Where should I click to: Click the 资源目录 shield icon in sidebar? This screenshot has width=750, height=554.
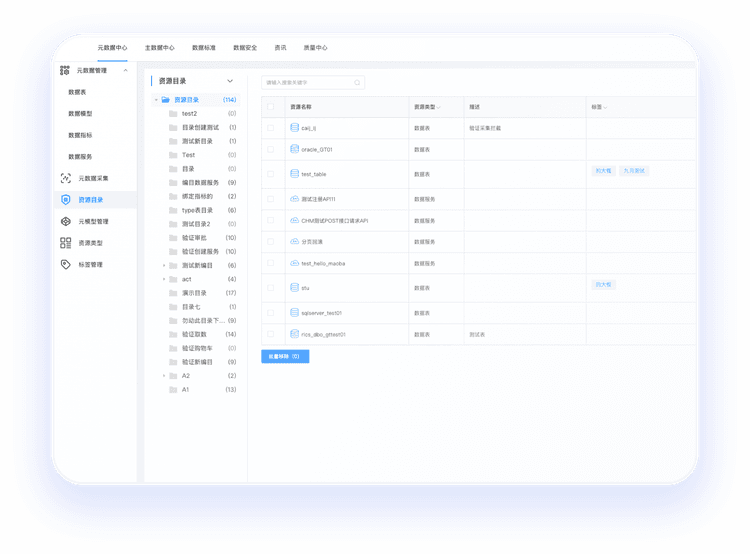65,200
